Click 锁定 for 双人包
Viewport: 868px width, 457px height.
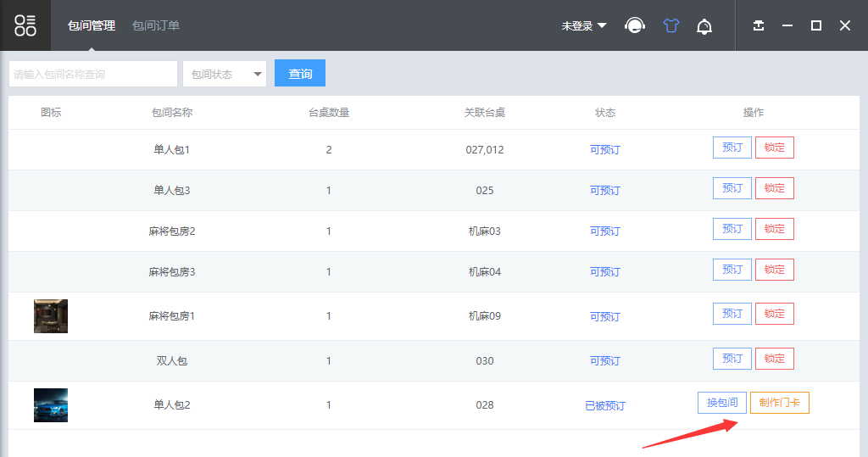775,359
